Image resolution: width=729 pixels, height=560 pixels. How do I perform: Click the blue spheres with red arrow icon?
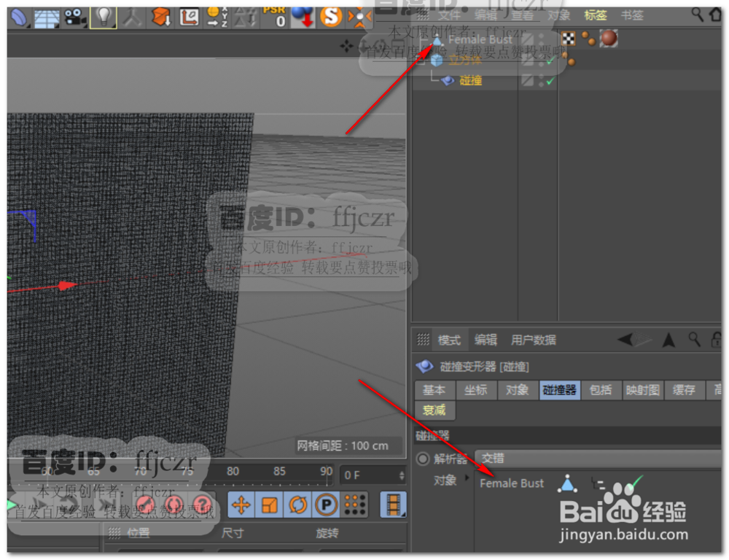[303, 17]
